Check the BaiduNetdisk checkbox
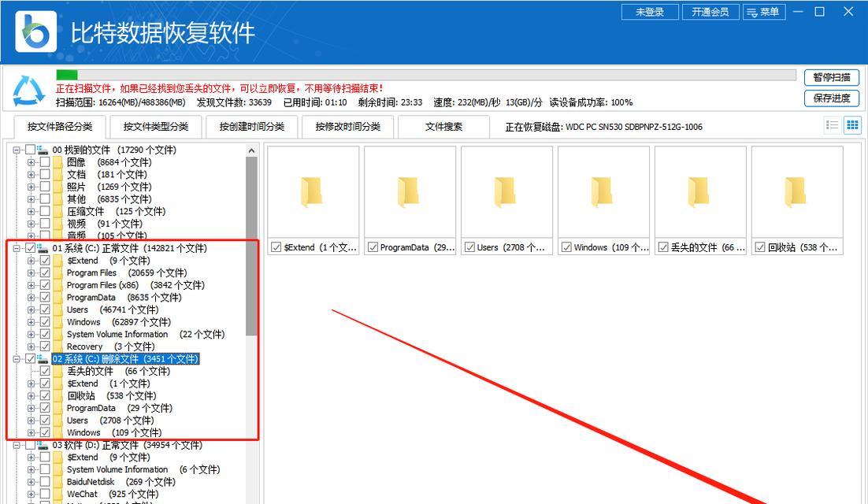Viewport: 868px width, 504px height. [45, 482]
